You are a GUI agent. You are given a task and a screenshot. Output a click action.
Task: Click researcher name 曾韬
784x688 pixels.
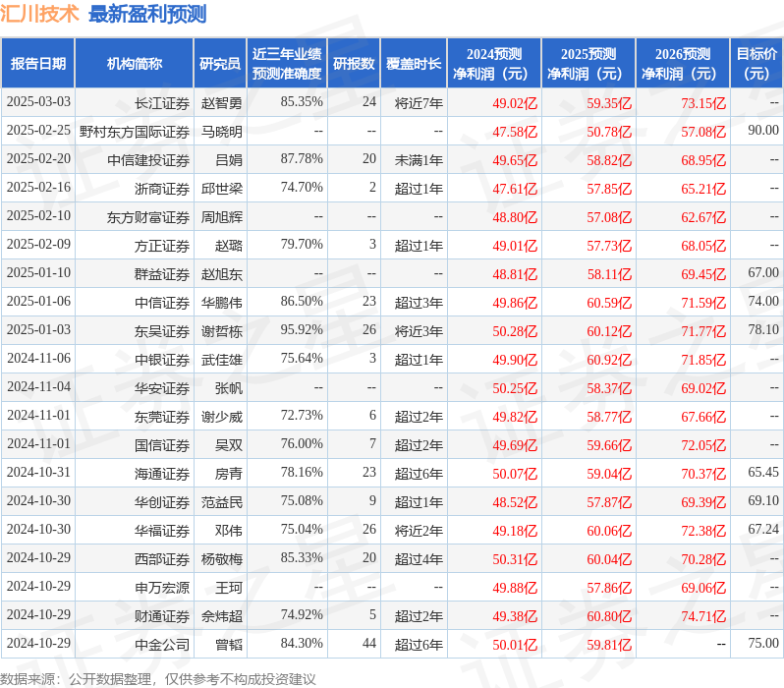tap(229, 646)
